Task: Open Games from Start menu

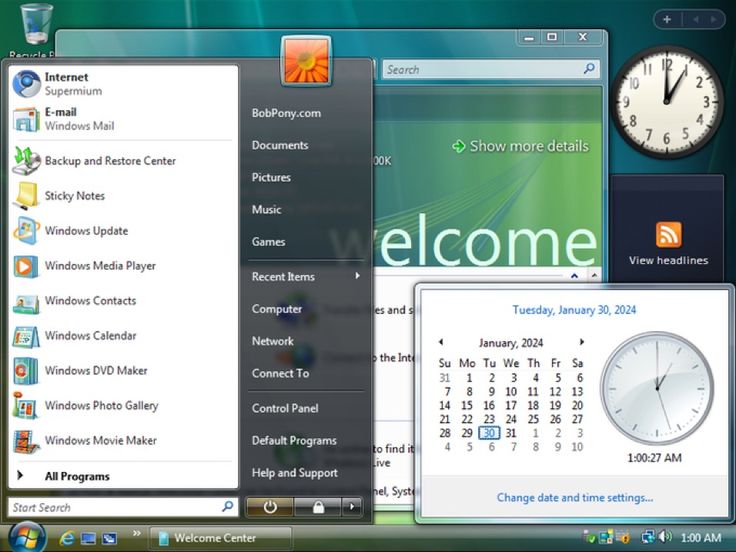Action: pos(268,242)
